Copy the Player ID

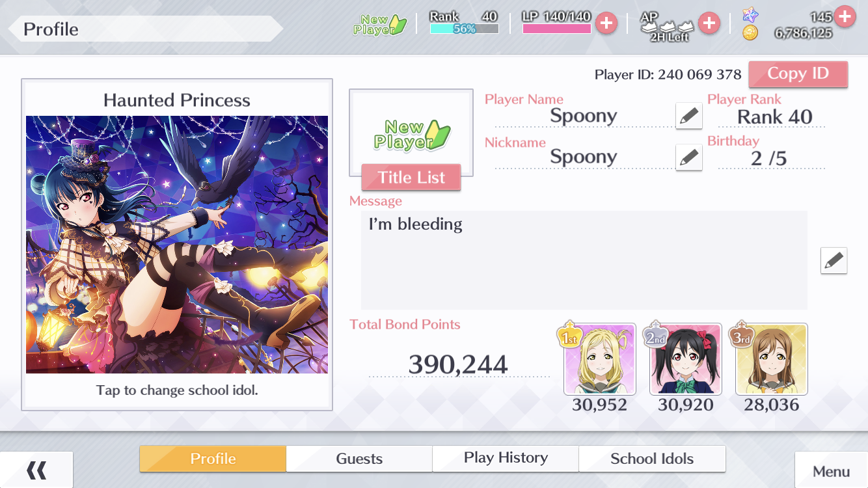point(798,74)
